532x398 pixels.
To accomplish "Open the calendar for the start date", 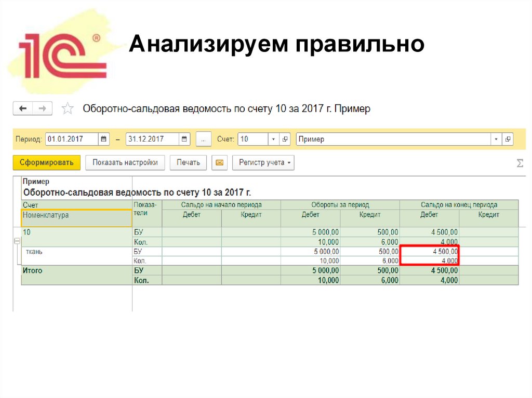I will [103, 139].
